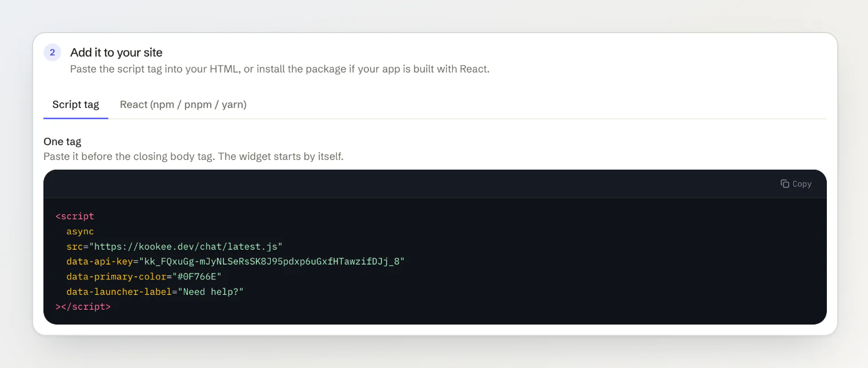The width and height of the screenshot is (868, 368).
Task: Click the "Need help?" launcher label value
Action: [211, 291]
